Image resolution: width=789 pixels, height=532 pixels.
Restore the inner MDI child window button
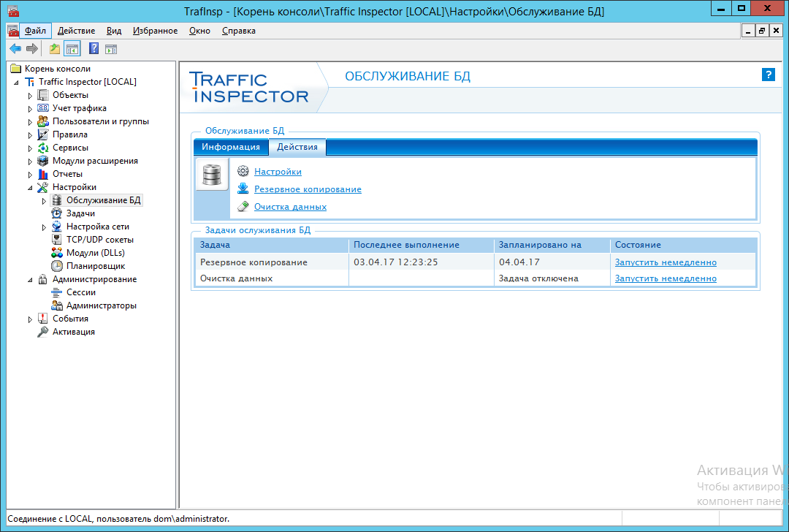[762, 31]
